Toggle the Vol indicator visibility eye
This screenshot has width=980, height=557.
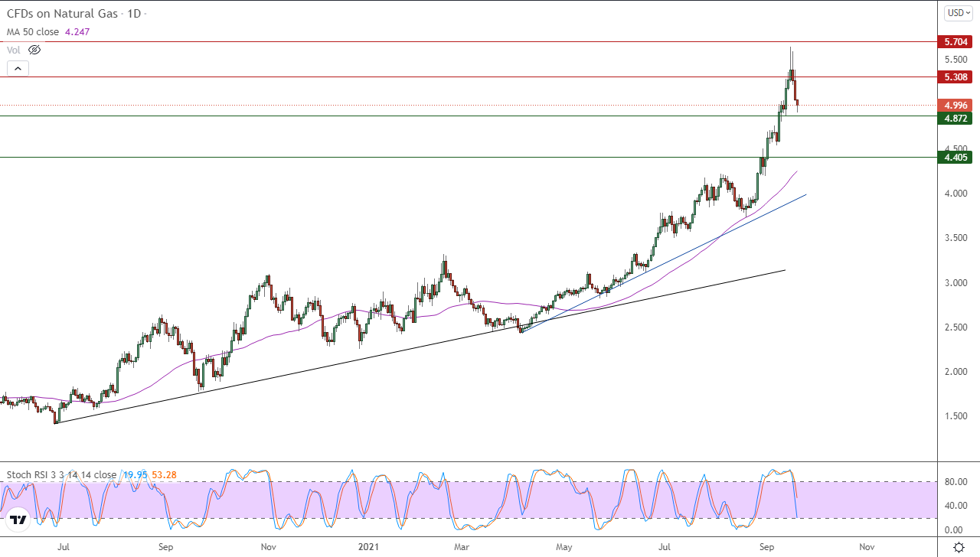(34, 50)
